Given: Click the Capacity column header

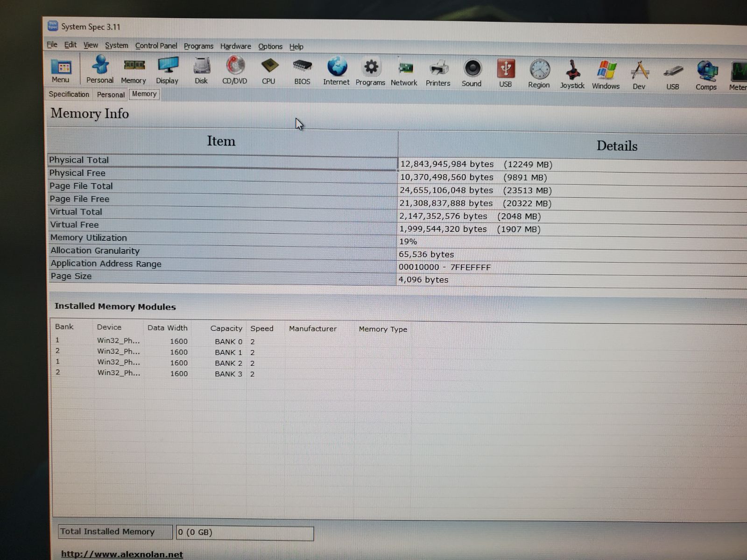Looking at the screenshot, I should point(226,329).
